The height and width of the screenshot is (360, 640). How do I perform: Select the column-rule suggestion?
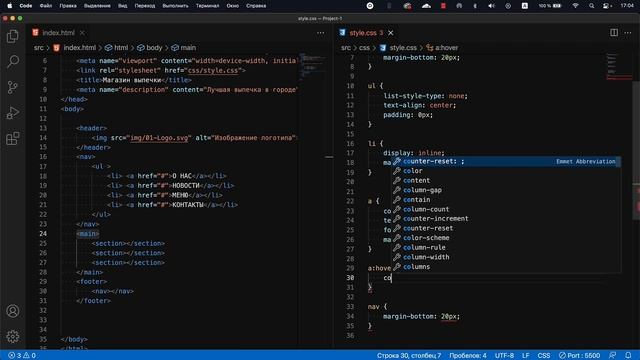506,248
